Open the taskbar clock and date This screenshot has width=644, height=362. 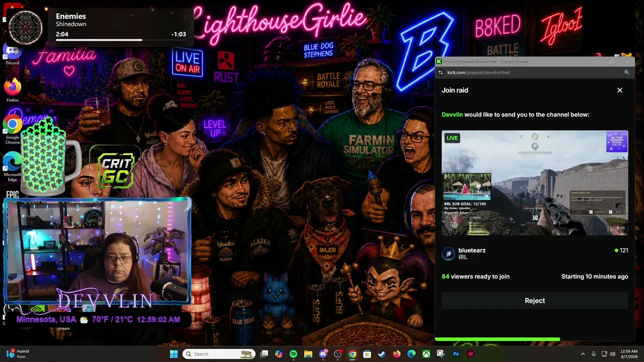pos(629,354)
